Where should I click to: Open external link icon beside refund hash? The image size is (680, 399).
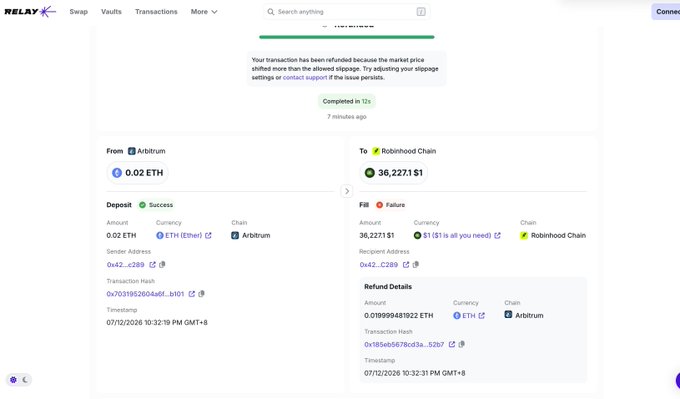point(452,344)
